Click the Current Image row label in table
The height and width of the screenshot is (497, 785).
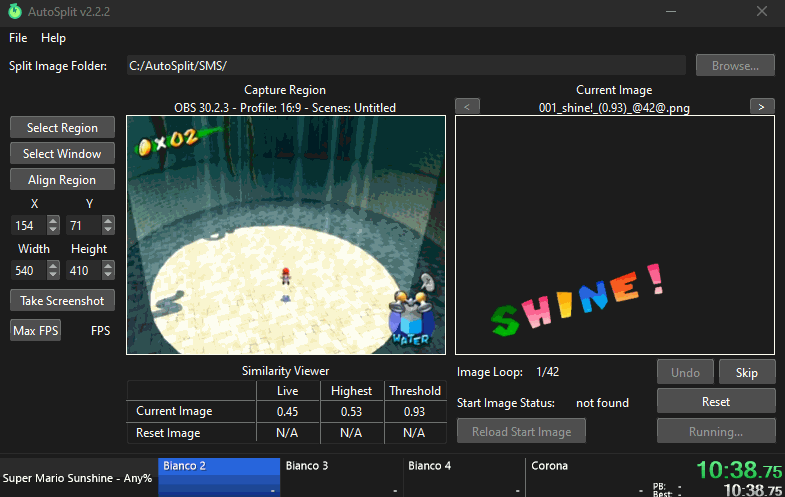coord(174,411)
